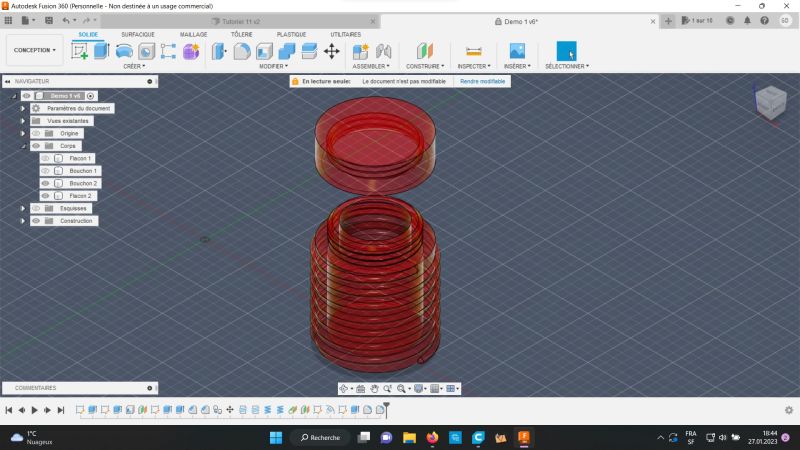Choose the Move/Copy arrows tool
This screenshot has height=450, width=800.
(x=332, y=51)
